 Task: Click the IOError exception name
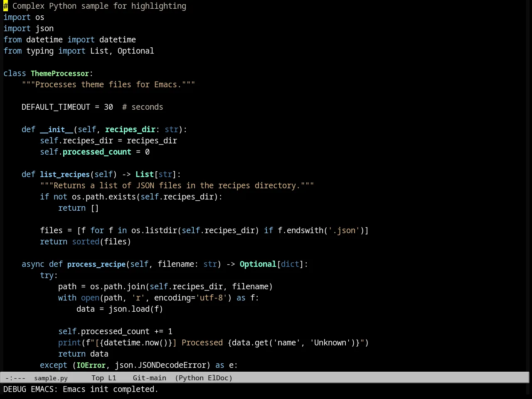(x=91, y=365)
